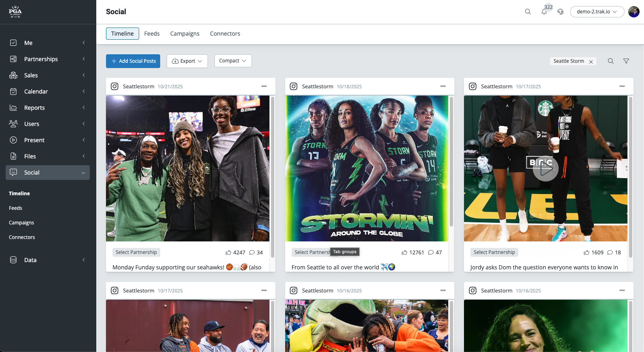Select Connectors in the sidebar submenu

coord(22,237)
